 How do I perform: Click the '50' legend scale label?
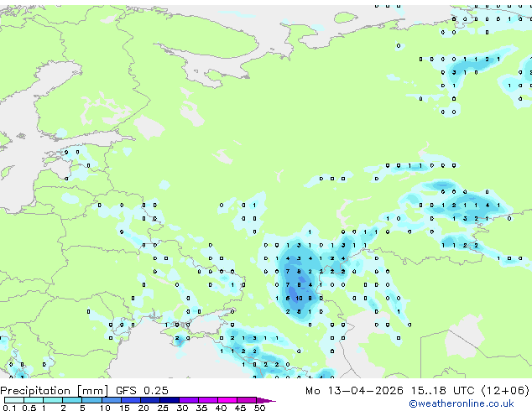coord(259,408)
